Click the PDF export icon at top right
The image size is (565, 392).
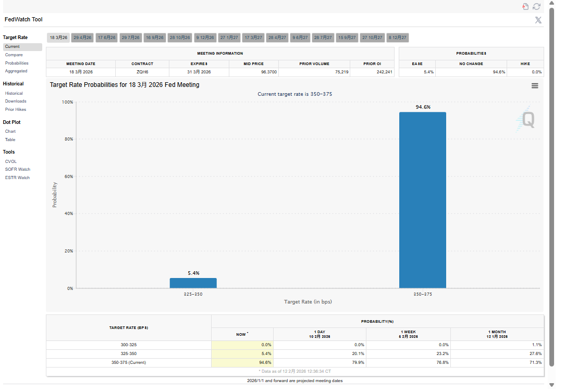[525, 6]
